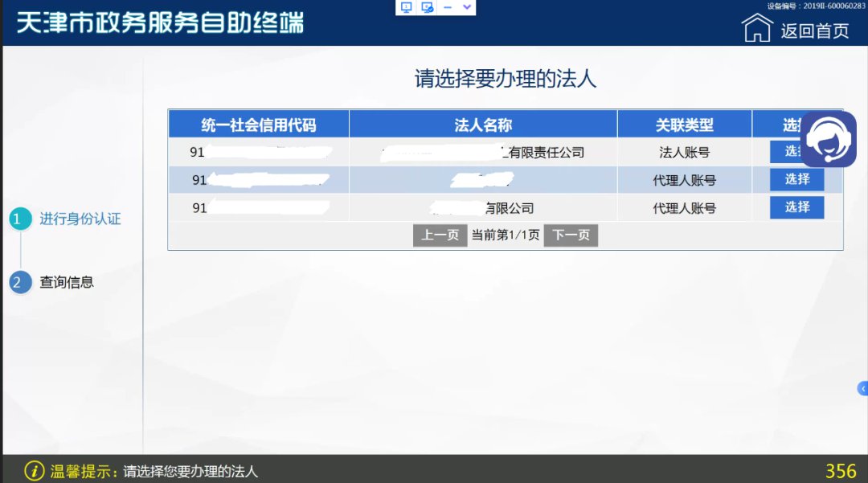Screen dimensions: 868x483
Task: Expand the display toolbar chevron
Action: (x=467, y=7)
